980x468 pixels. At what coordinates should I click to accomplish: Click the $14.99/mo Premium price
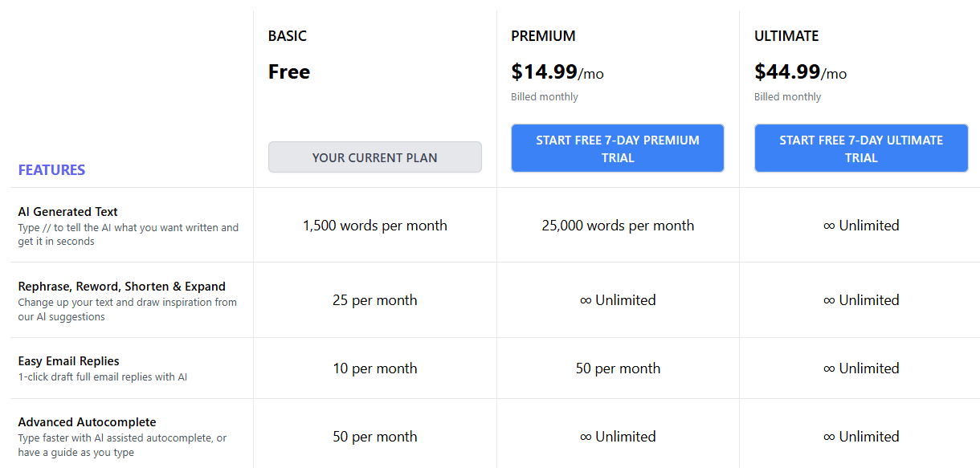tap(557, 72)
